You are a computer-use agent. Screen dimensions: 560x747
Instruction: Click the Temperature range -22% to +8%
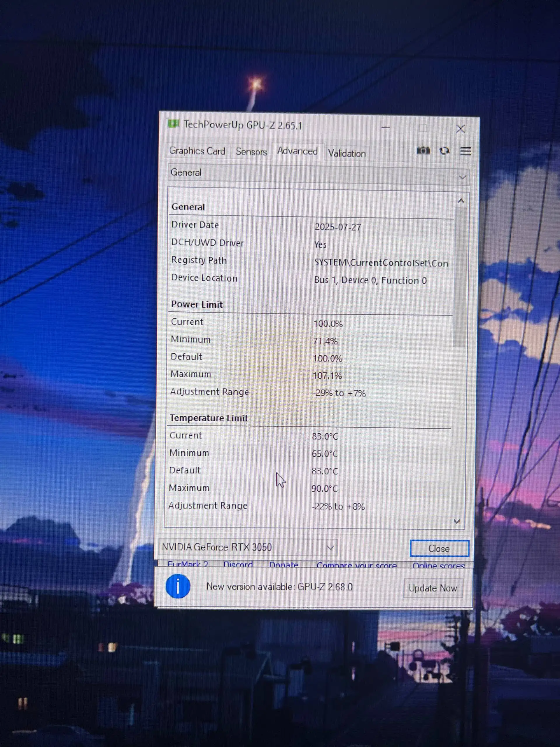click(338, 507)
